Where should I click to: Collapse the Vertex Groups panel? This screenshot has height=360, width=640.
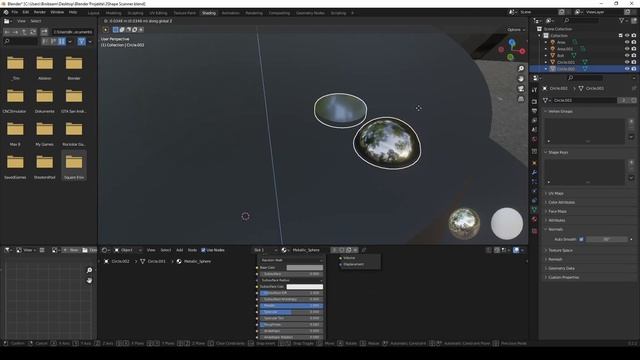(x=560, y=111)
